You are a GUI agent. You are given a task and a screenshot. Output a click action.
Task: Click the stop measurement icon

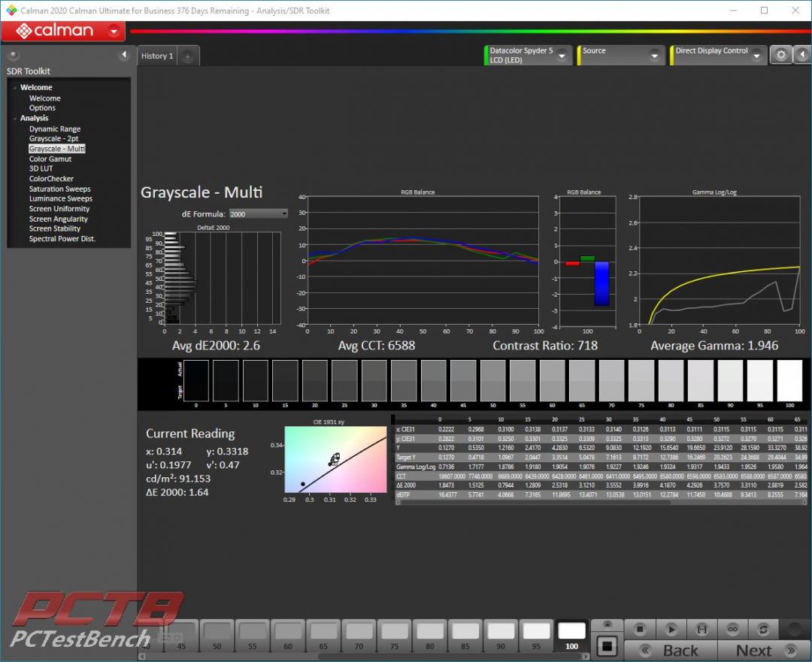641,629
